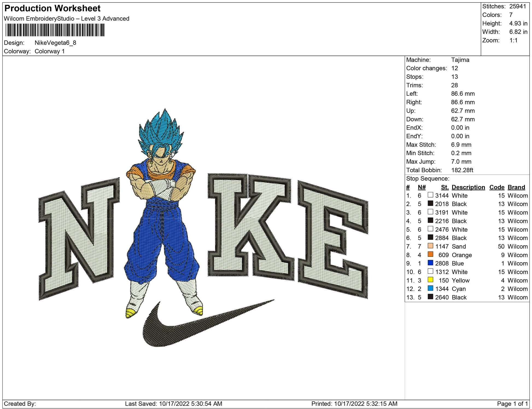Click the Production Worksheet title

coord(52,8)
